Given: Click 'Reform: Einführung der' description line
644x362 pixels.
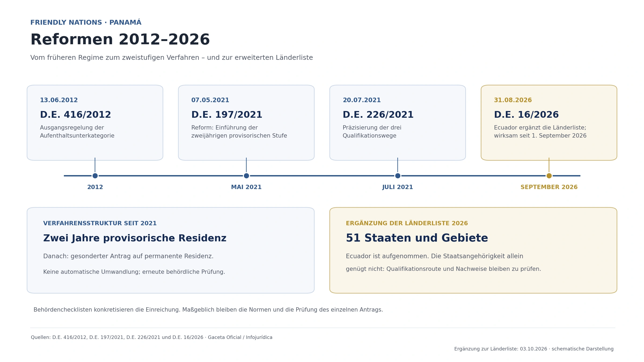Looking at the screenshot, I should (224, 128).
